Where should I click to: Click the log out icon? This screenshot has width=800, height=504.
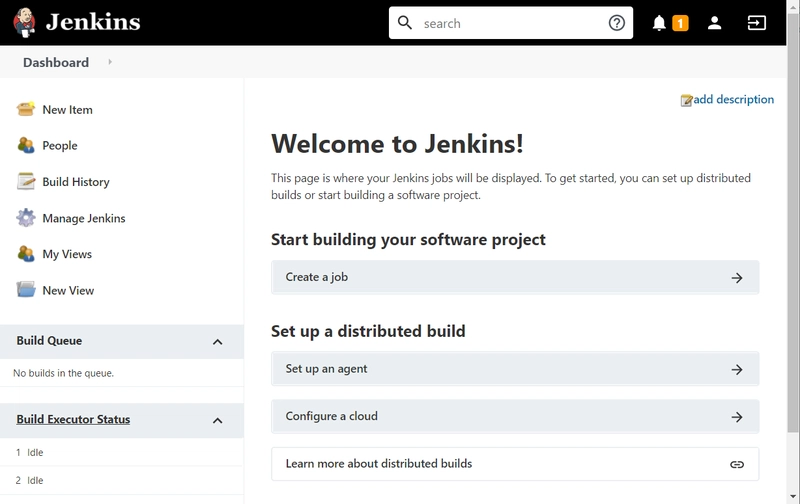click(757, 23)
